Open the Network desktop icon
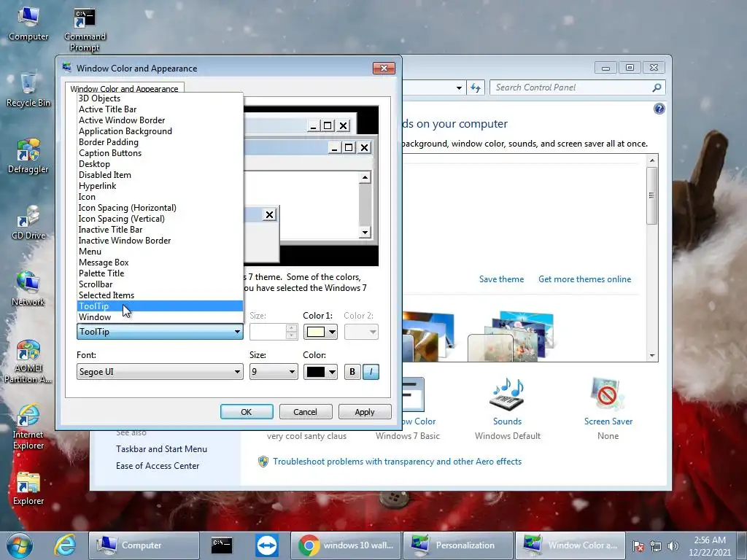This screenshot has width=747, height=560. pyautogui.click(x=28, y=289)
